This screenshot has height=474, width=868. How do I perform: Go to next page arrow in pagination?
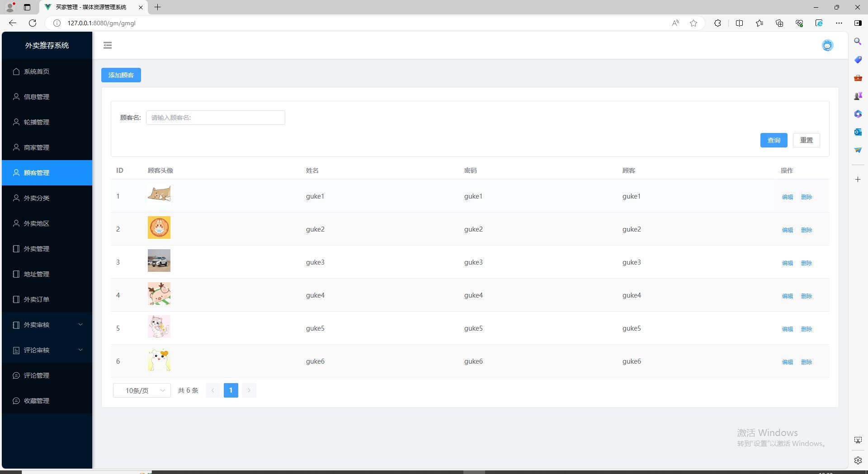point(249,390)
